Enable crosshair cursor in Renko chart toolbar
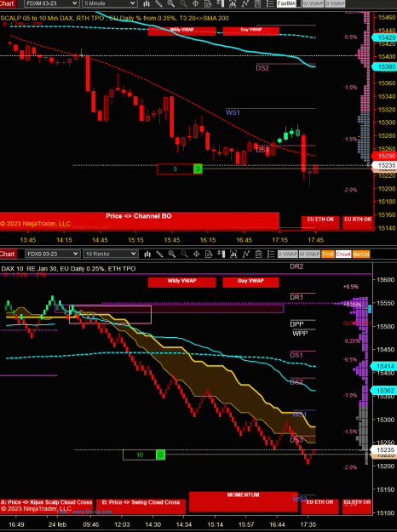The height and width of the screenshot is (532, 397). tap(196, 254)
